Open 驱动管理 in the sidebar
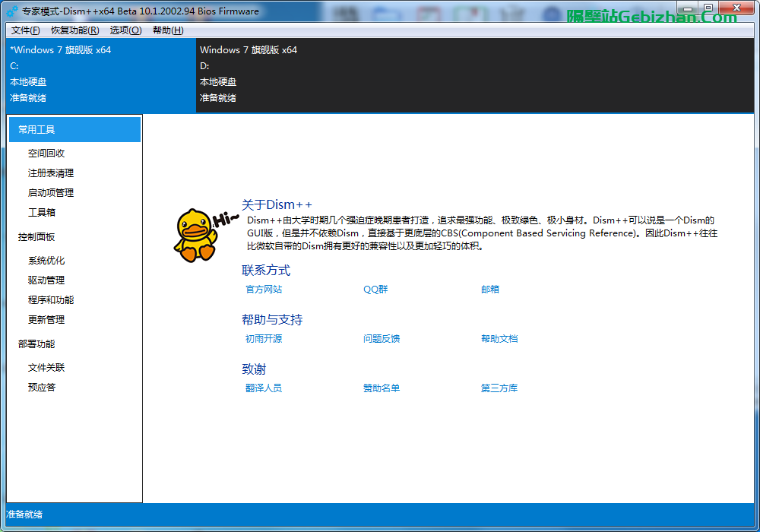This screenshot has width=760, height=532. tap(46, 280)
